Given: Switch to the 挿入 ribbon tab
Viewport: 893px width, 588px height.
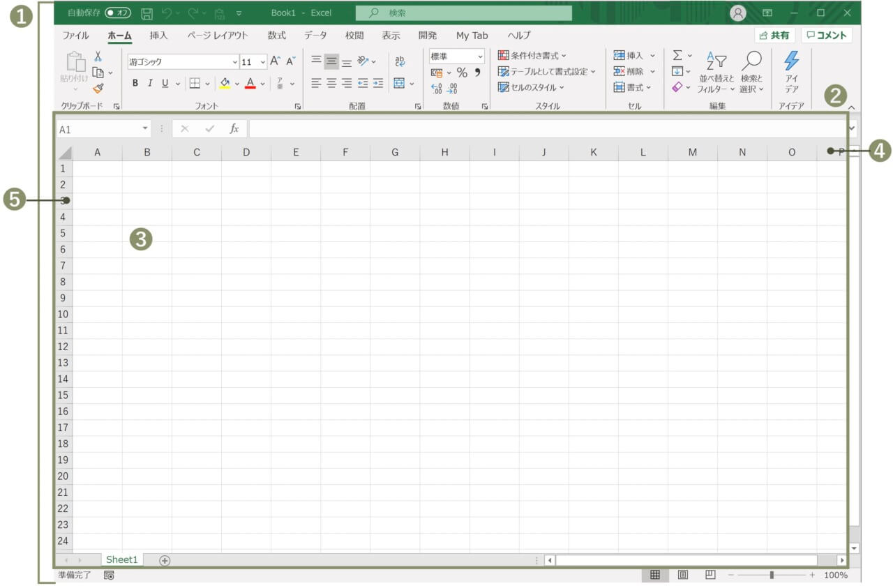Looking at the screenshot, I should [x=158, y=36].
